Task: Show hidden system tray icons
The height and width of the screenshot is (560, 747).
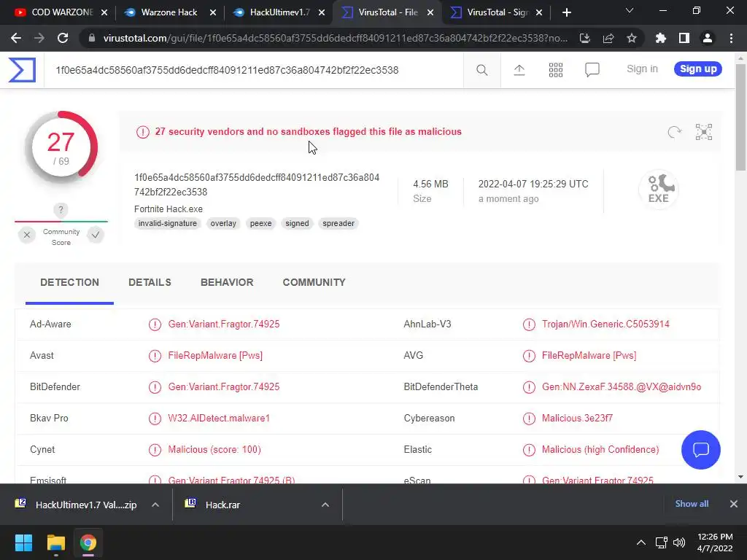Action: click(641, 542)
